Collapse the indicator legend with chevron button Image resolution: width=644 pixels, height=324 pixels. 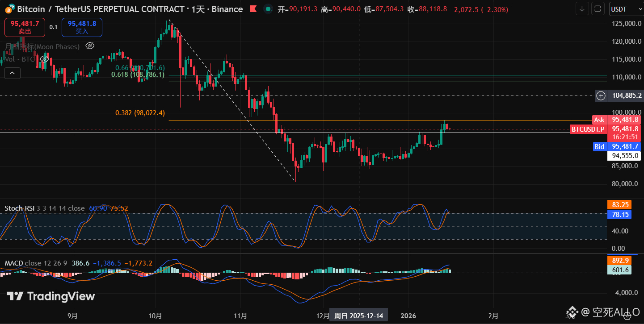[x=12, y=73]
